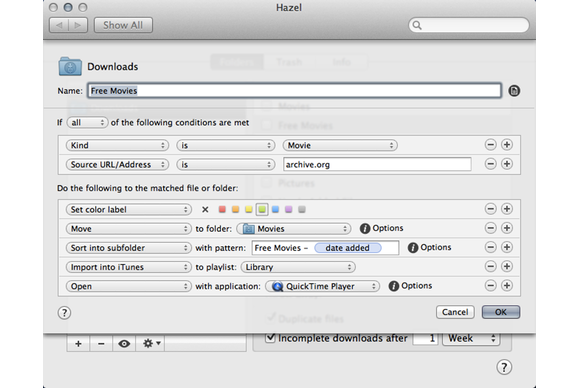Open the Sort into subfolder action dropdown
The width and height of the screenshot is (580, 388).
click(128, 248)
